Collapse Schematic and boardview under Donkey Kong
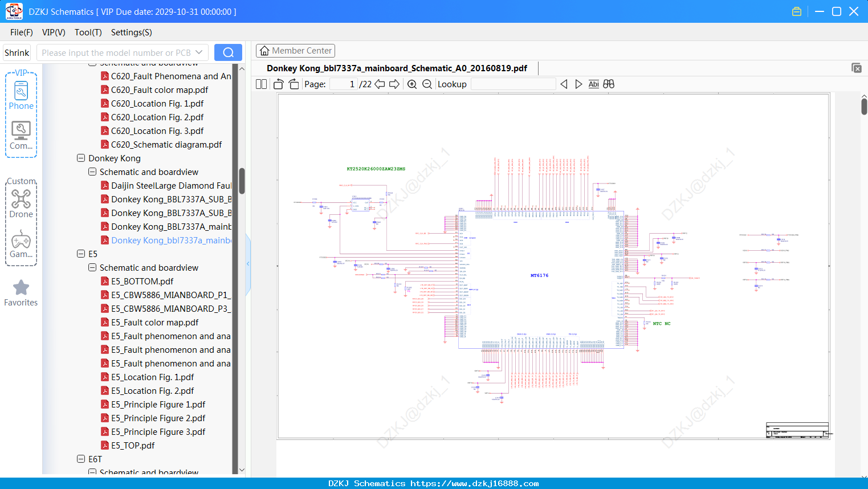 coord(92,172)
